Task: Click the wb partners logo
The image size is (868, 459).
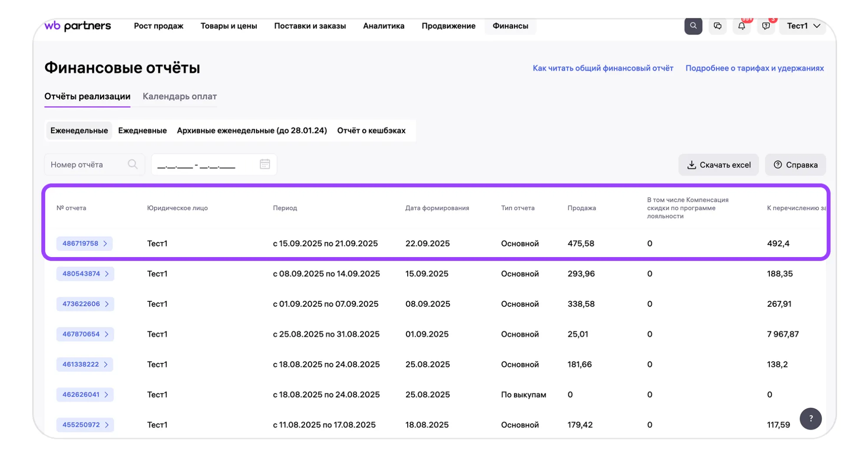Action: (78, 26)
